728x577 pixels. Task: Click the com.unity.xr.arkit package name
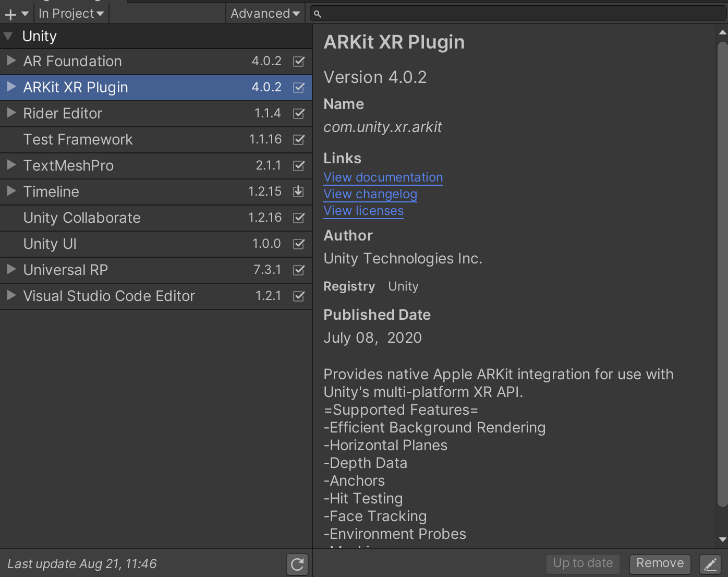point(383,127)
